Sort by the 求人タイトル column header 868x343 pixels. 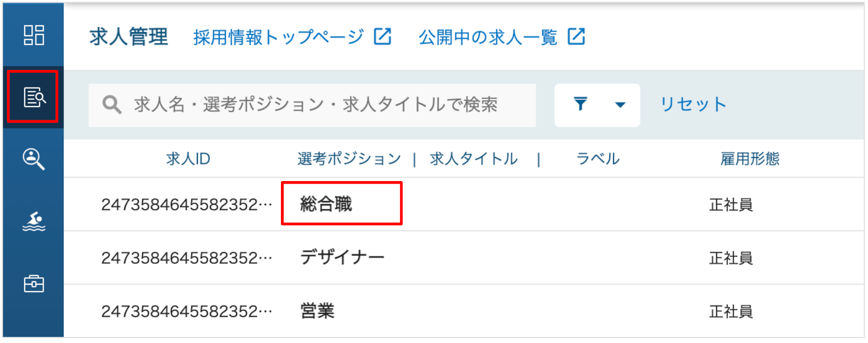474,159
